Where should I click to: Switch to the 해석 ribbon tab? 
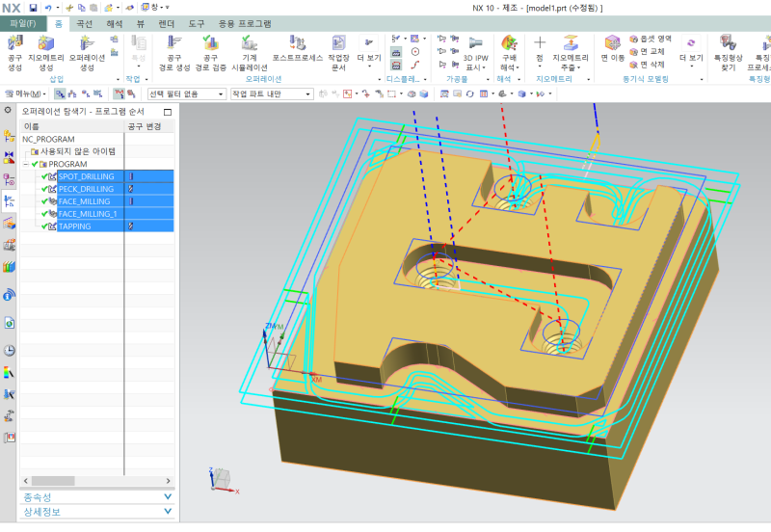coord(114,22)
